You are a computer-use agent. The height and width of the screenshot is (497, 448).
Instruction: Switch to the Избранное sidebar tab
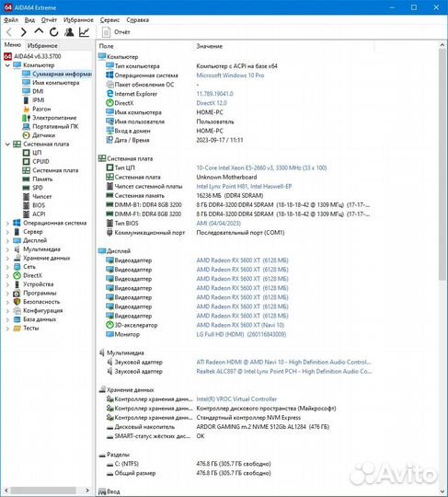click(42, 46)
